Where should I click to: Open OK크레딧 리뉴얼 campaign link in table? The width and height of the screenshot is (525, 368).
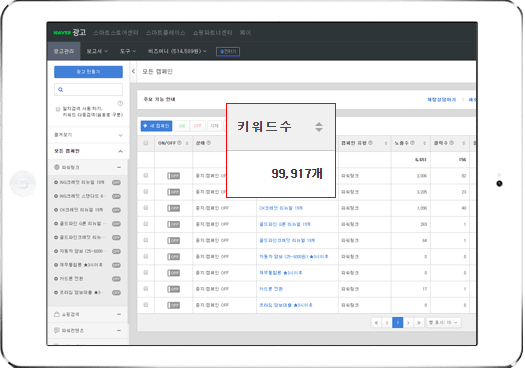coord(281,208)
